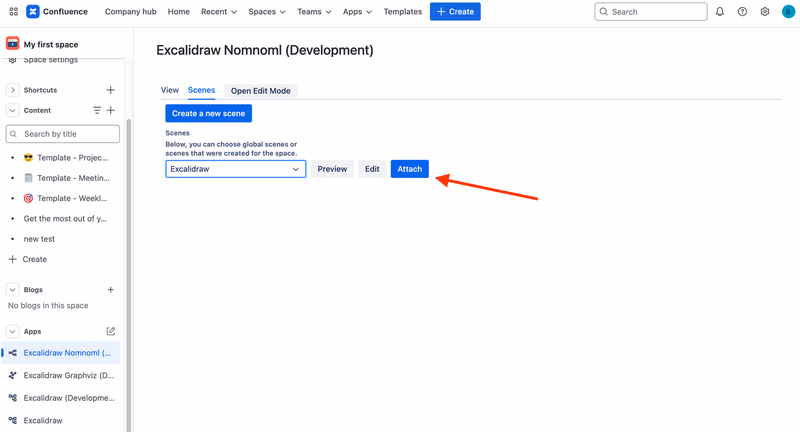
Task: Click the Template - Project emoji icon
Action: tap(28, 158)
